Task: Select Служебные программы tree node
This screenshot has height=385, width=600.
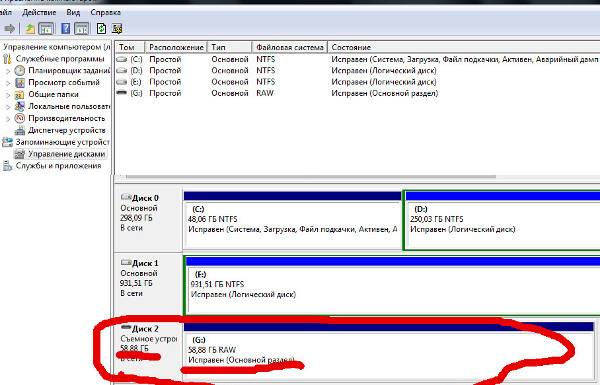Action: (60, 59)
